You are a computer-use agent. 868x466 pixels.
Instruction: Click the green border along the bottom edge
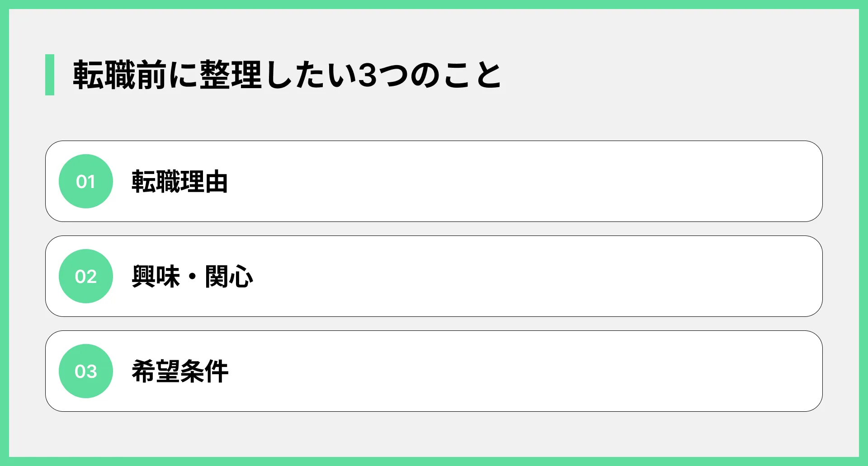pyautogui.click(x=434, y=461)
